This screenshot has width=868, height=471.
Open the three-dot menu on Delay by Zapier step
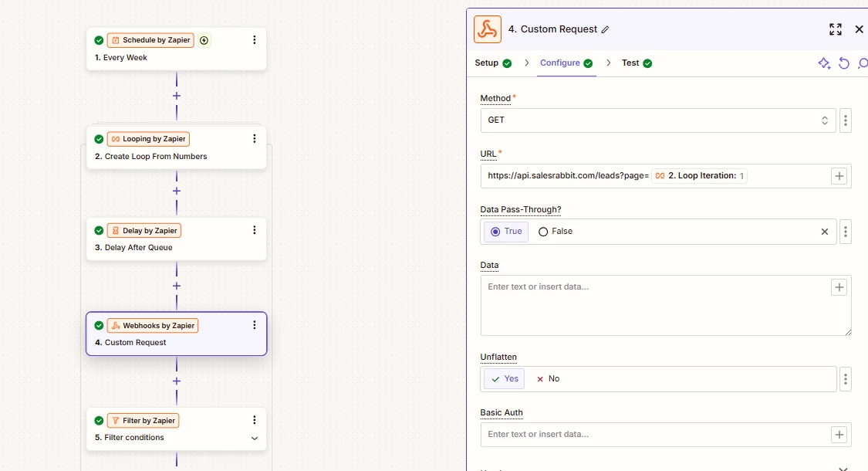coord(254,230)
